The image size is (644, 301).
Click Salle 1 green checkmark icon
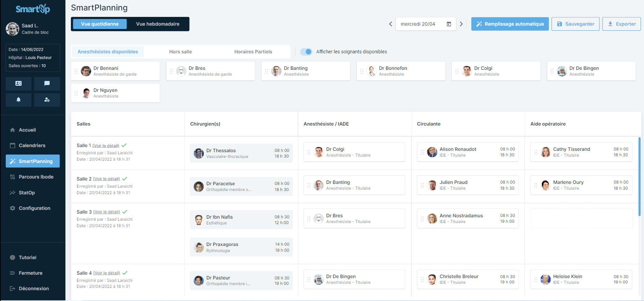coord(124,145)
